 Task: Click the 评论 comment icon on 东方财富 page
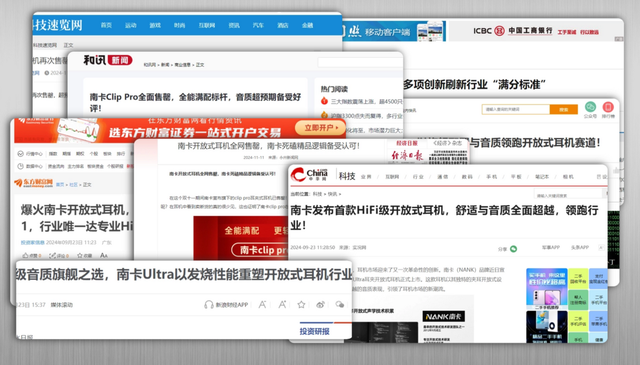(52, 256)
